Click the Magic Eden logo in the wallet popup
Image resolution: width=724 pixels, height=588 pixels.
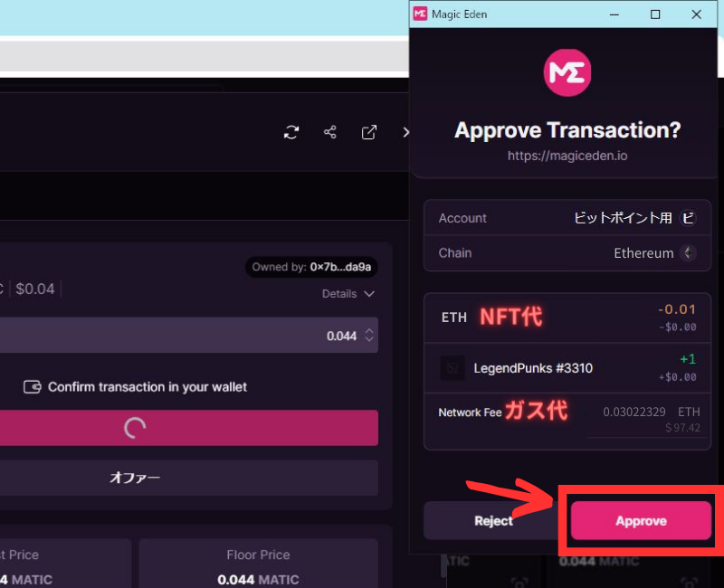pyautogui.click(x=567, y=72)
